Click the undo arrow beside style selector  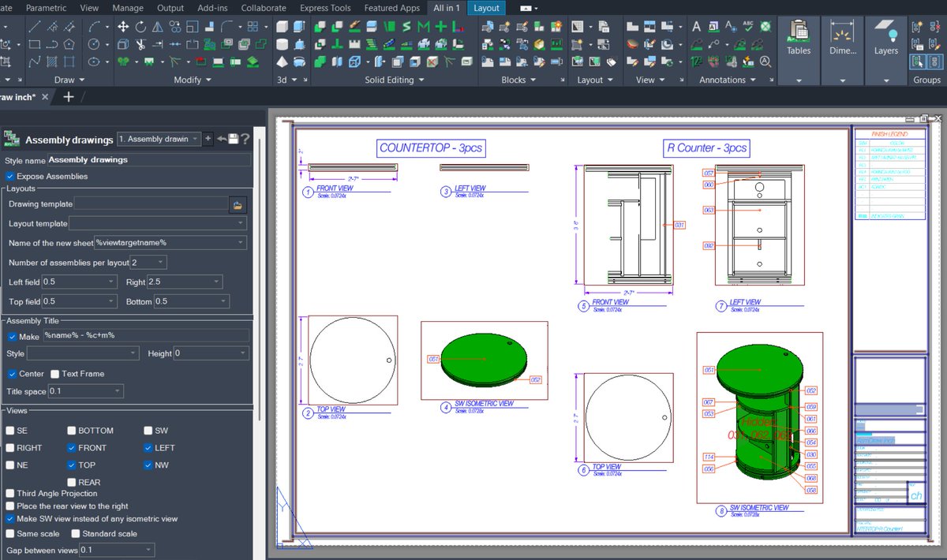[x=223, y=139]
